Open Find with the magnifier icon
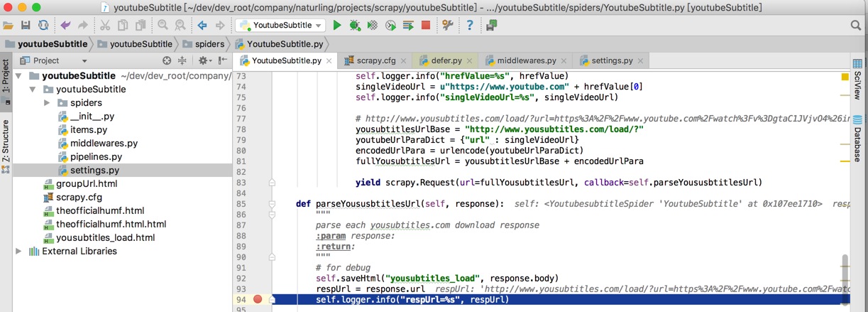This screenshot has height=312, width=868. (163, 26)
